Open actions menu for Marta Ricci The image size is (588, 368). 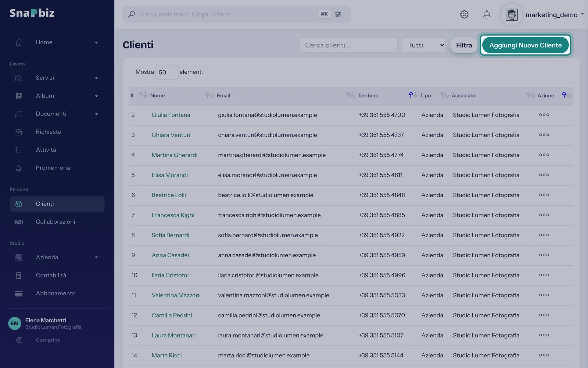(544, 355)
